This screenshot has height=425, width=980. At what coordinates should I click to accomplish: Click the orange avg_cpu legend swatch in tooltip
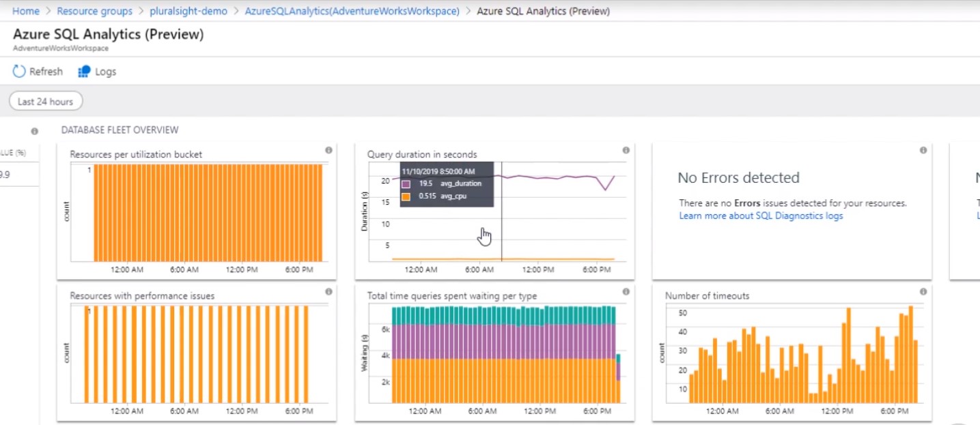tap(406, 196)
